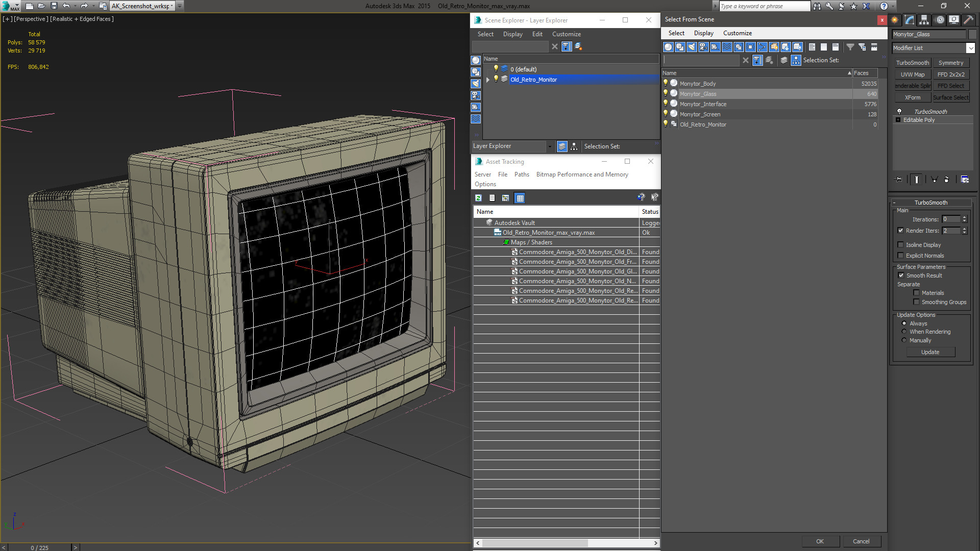Open Server menu in Asset Tracking

[x=482, y=174]
